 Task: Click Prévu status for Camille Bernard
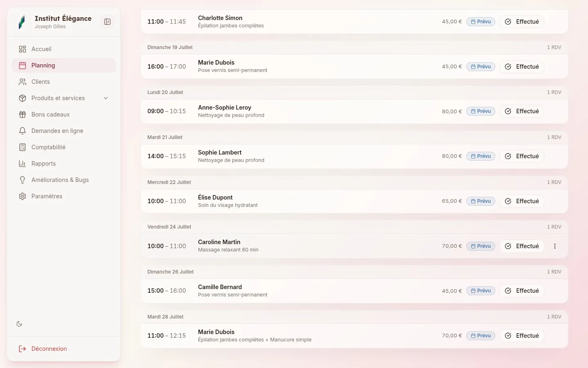tap(481, 291)
